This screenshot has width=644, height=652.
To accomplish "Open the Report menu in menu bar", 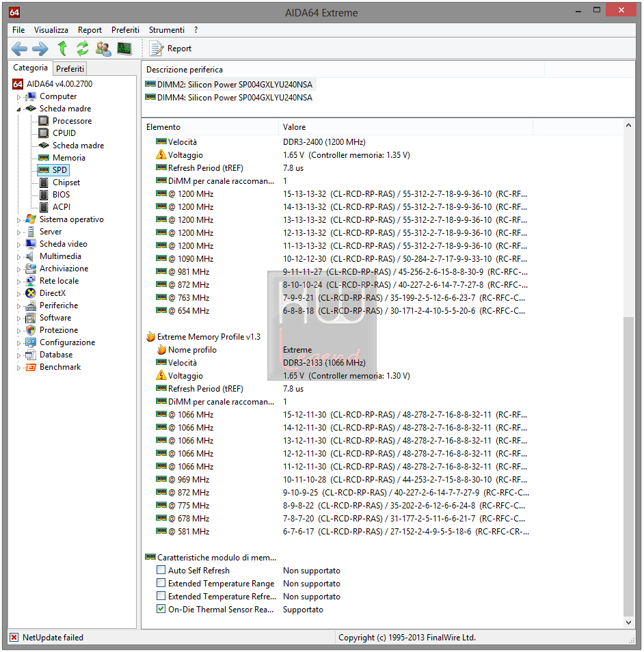I will coord(90,30).
